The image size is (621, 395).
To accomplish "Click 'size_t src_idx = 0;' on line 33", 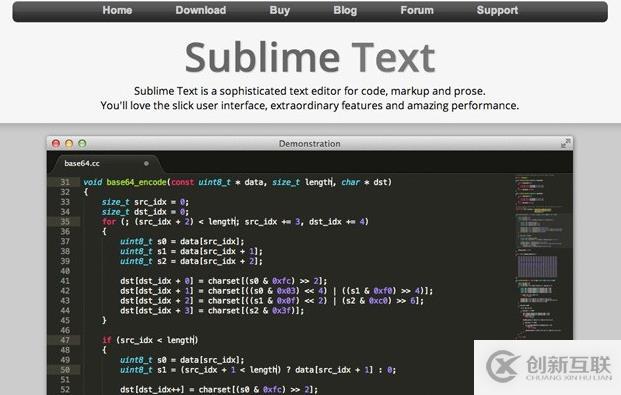I will click(145, 202).
